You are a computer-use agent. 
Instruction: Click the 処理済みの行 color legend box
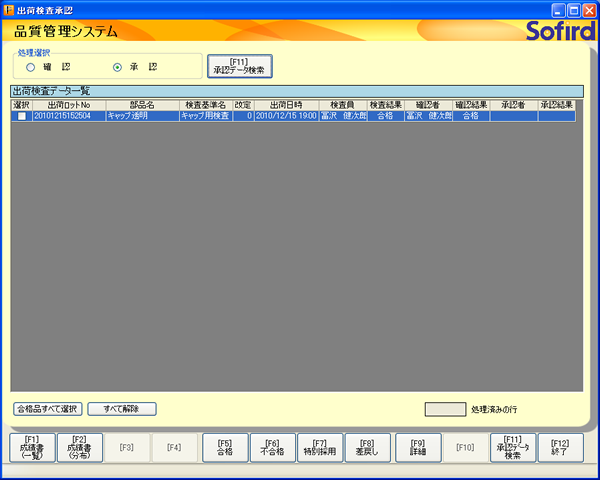[445, 409]
